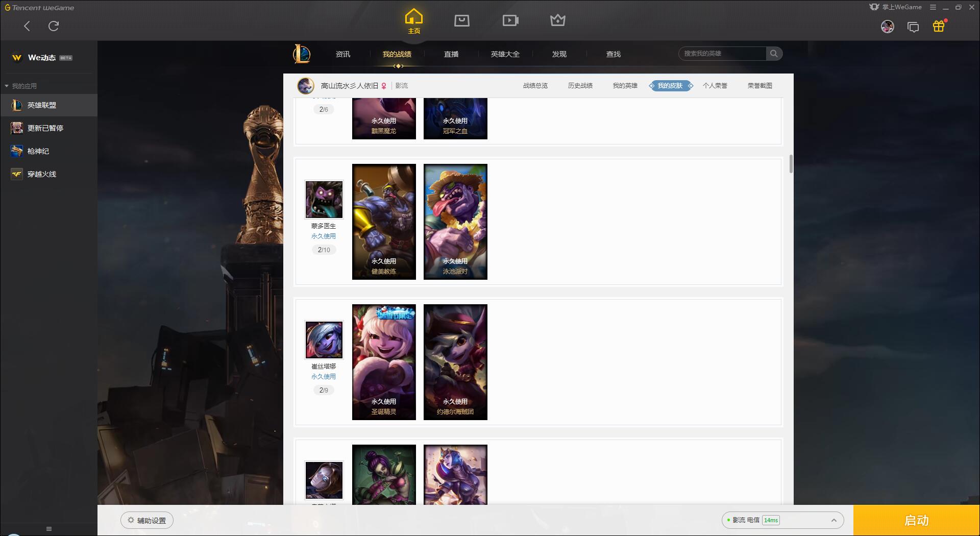
Task: Focus the 搜索我的英雄 search field
Action: tap(722, 54)
